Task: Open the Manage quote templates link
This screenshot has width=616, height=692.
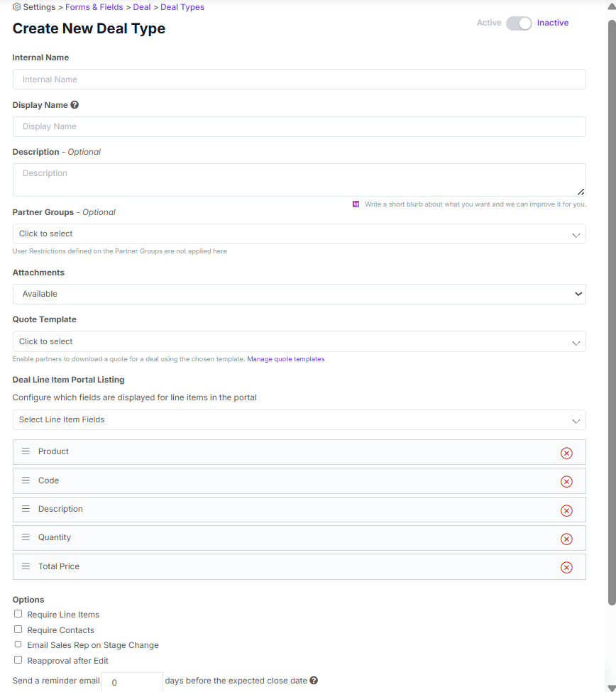Action: (x=285, y=359)
